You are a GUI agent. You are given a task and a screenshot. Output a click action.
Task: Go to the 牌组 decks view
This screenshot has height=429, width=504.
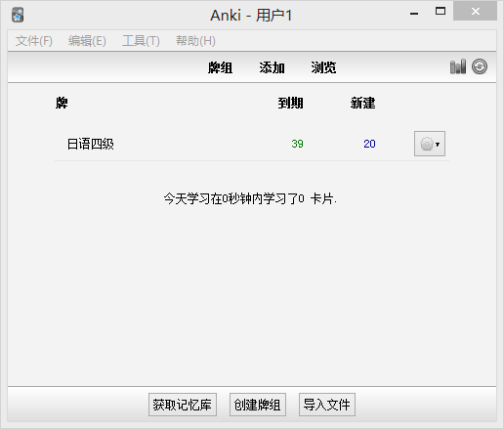[220, 67]
